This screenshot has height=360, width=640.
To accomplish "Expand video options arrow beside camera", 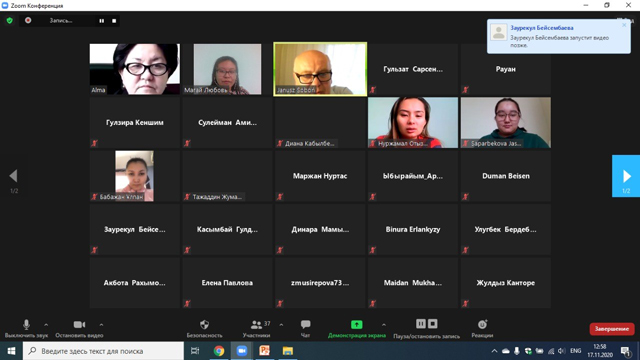I will pyautogui.click(x=101, y=325).
